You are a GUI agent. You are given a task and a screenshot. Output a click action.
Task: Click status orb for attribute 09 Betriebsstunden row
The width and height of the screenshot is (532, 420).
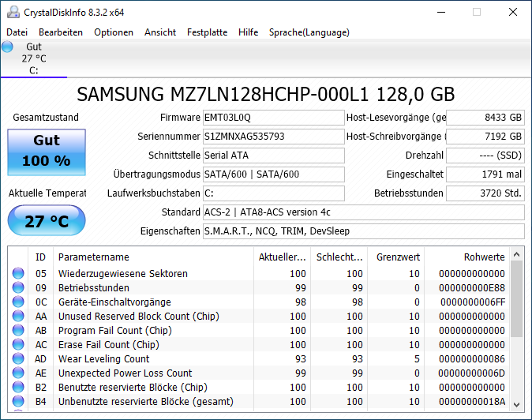click(x=18, y=287)
